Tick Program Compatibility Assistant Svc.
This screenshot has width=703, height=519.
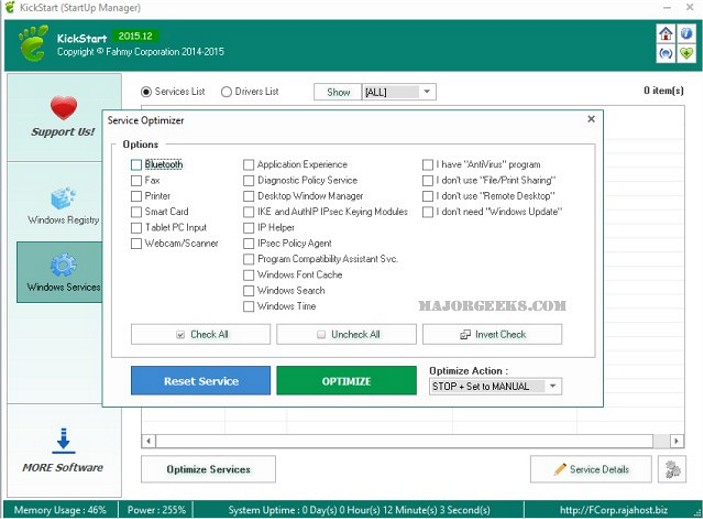248,259
